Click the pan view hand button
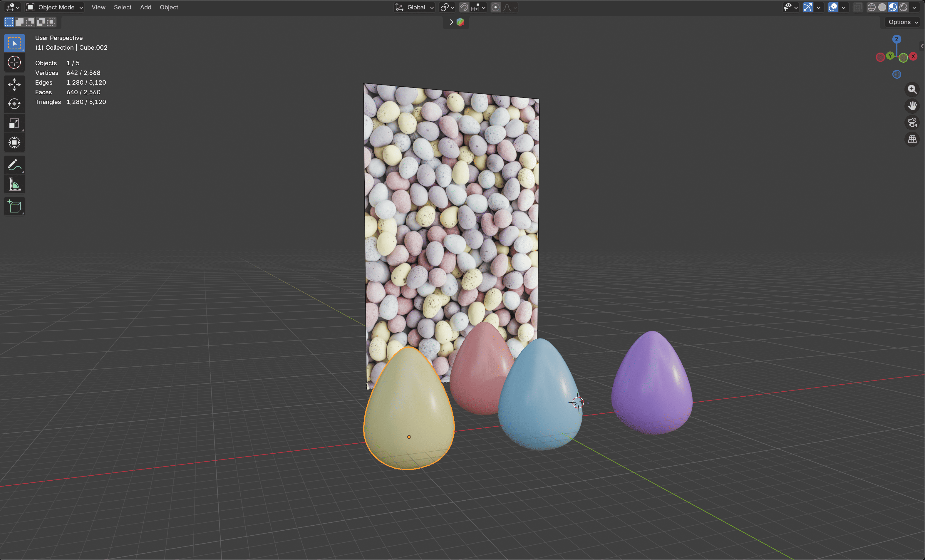Screen dimensions: 925x560 point(912,106)
